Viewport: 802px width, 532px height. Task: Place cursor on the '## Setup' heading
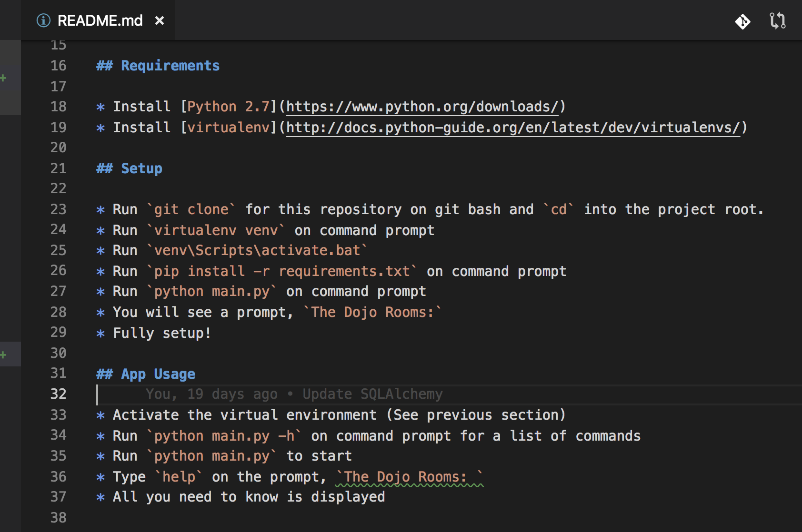129,168
